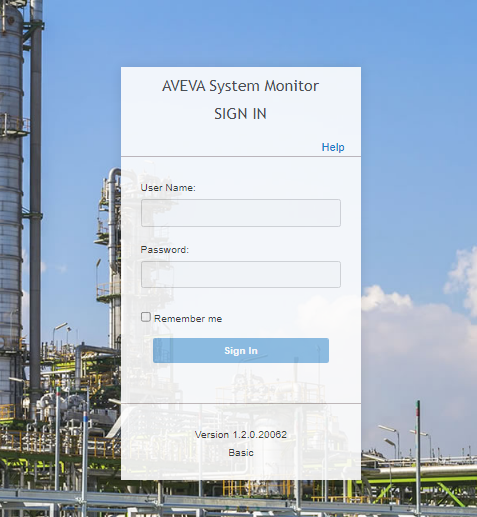Click the blue sky above the login panel
This screenshot has height=517, width=477.
coord(241,33)
